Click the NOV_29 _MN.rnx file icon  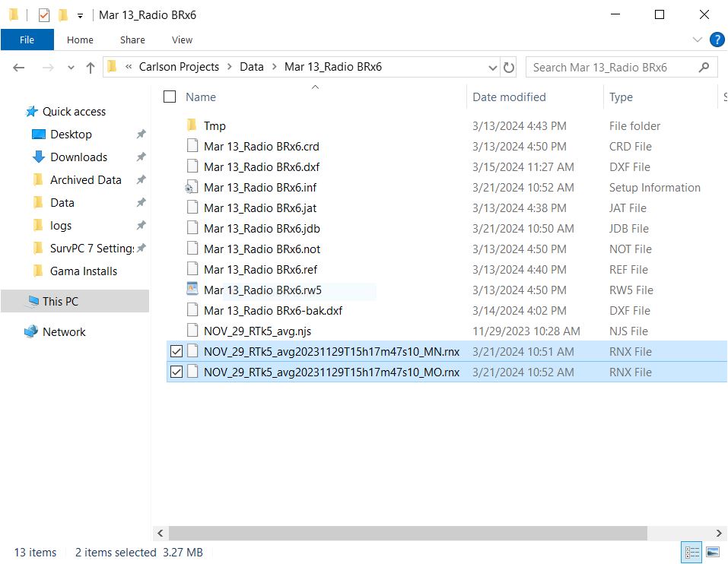[x=192, y=351]
